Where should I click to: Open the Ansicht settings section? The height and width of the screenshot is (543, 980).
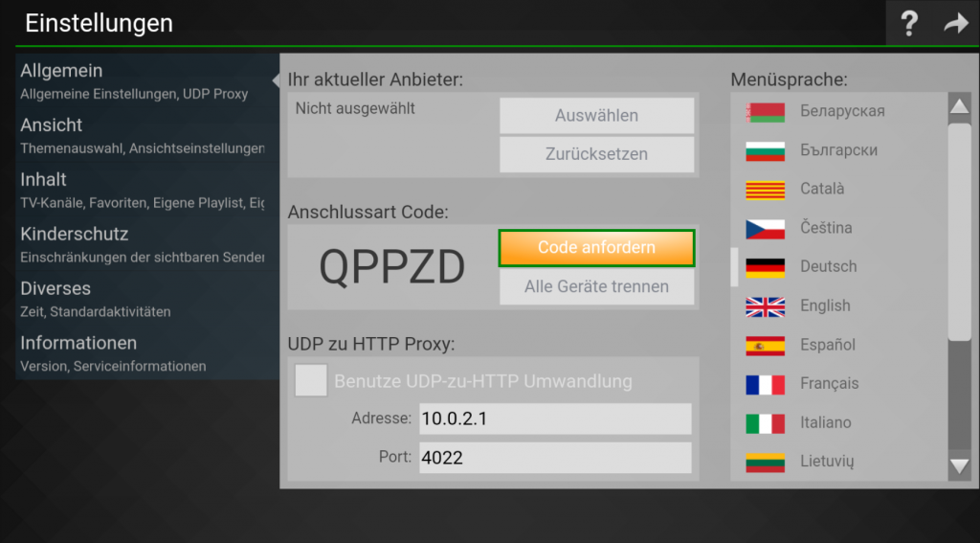pyautogui.click(x=147, y=135)
